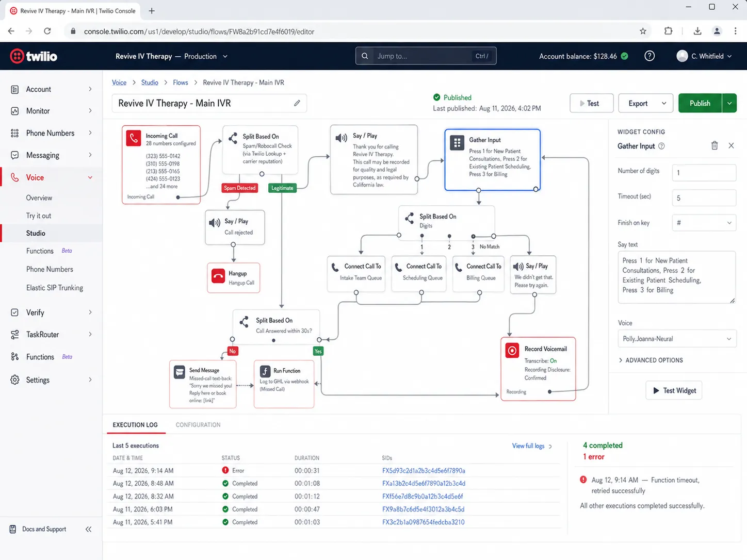Viewport: 747px width, 560px height.
Task: Open the Export dropdown
Action: [646, 103]
